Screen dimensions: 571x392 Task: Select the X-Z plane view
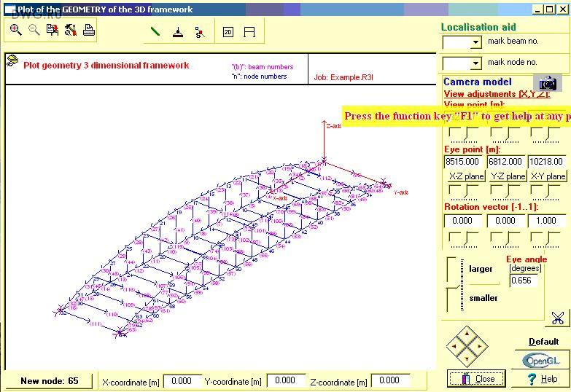pos(465,176)
